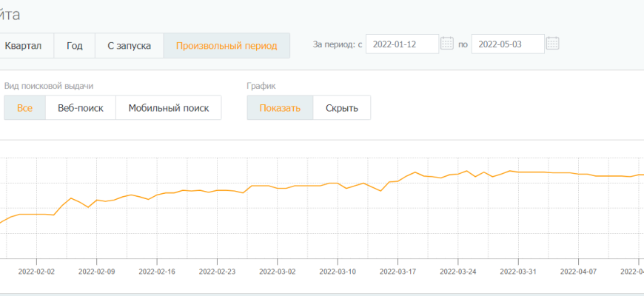Select Все search results type
The width and height of the screenshot is (644, 296).
(24, 108)
